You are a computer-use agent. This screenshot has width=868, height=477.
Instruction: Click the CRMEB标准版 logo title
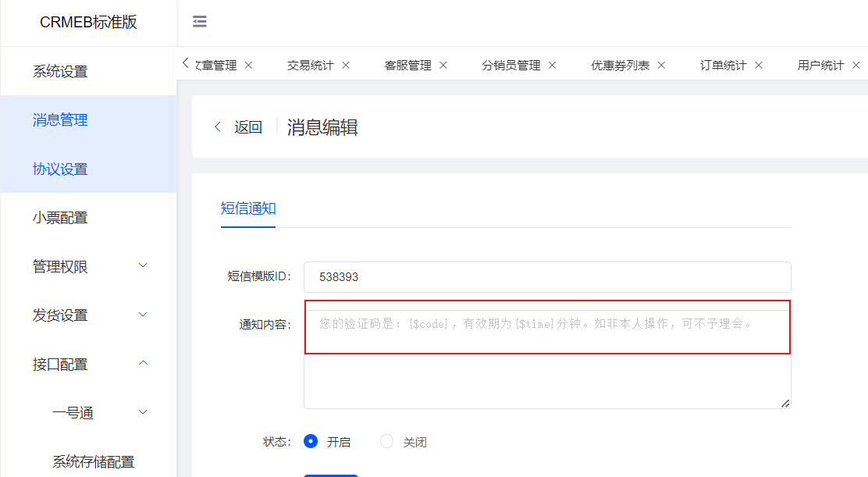pyautogui.click(x=88, y=22)
